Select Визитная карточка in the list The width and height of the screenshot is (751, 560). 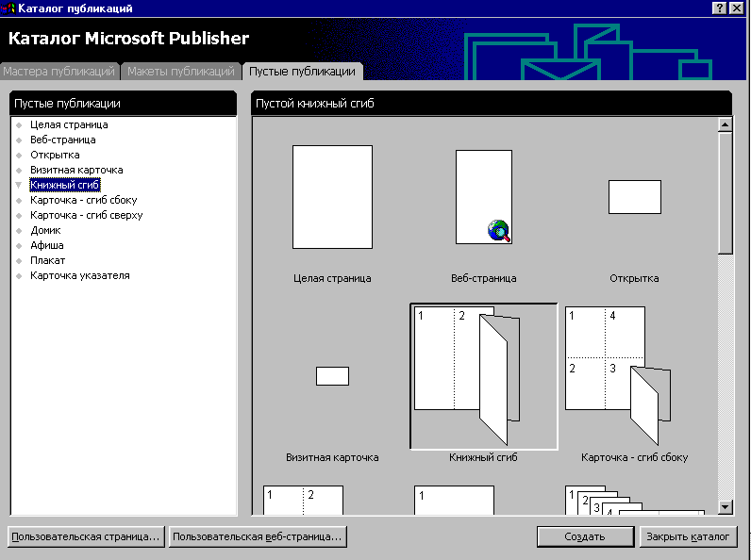click(x=76, y=170)
